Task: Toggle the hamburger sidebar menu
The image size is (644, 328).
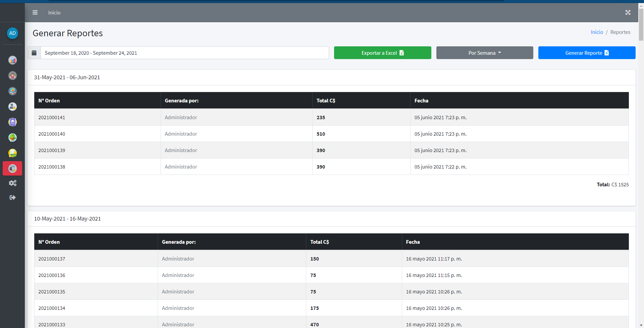Action: point(35,12)
